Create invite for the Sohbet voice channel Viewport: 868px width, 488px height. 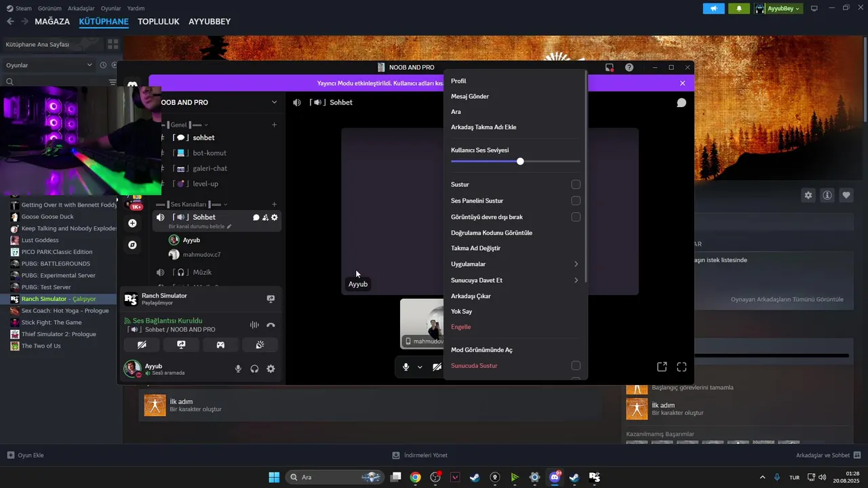(x=265, y=218)
